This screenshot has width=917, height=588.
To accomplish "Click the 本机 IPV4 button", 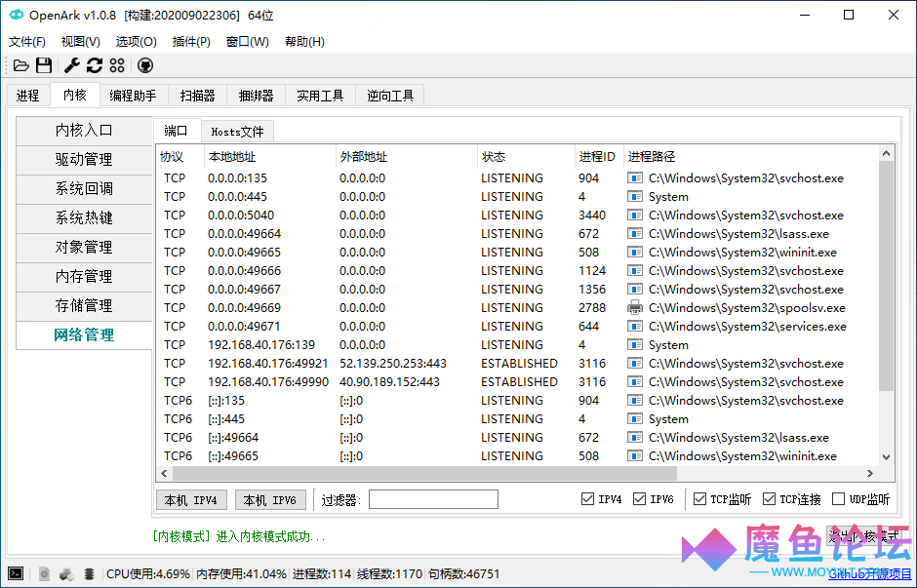I will (x=191, y=500).
